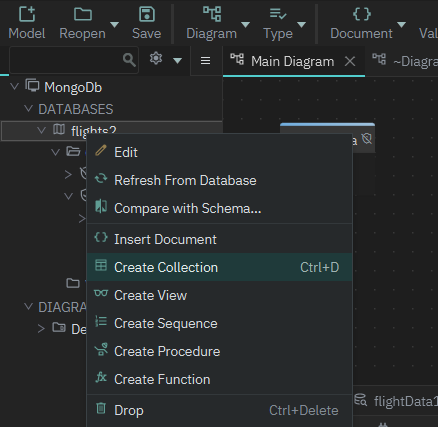The width and height of the screenshot is (438, 427).
Task: Collapse the DATABASES section
Action: point(29,108)
